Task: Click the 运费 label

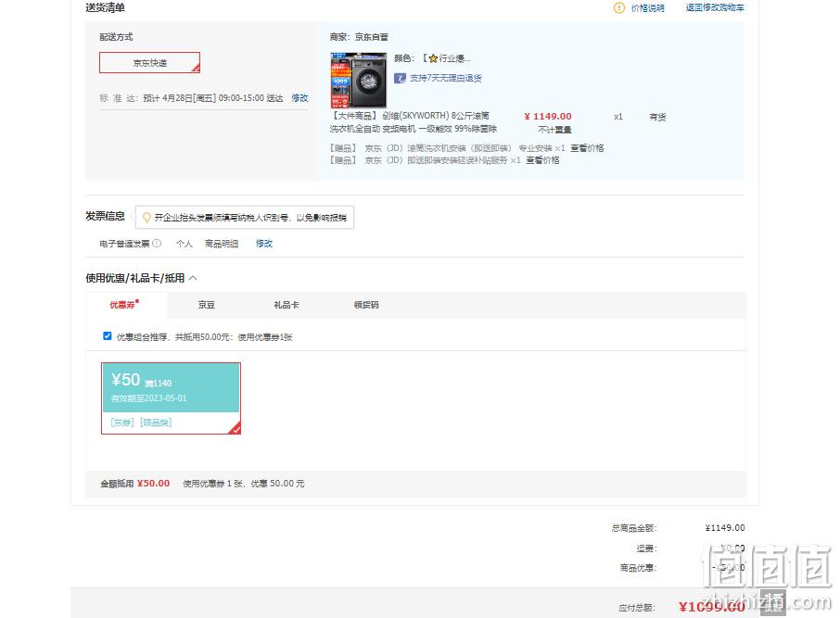Action: pos(646,548)
